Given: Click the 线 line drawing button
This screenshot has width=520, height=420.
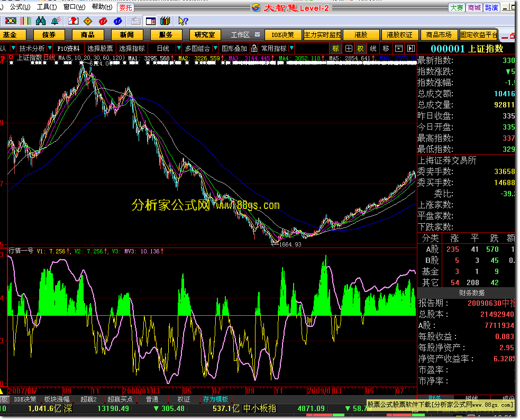Looking at the screenshot, I should (x=373, y=49).
